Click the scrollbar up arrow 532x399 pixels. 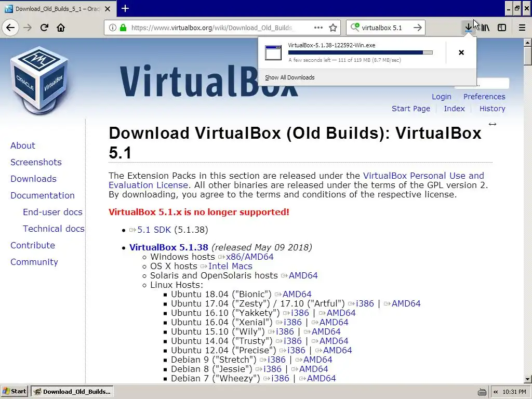point(527,43)
